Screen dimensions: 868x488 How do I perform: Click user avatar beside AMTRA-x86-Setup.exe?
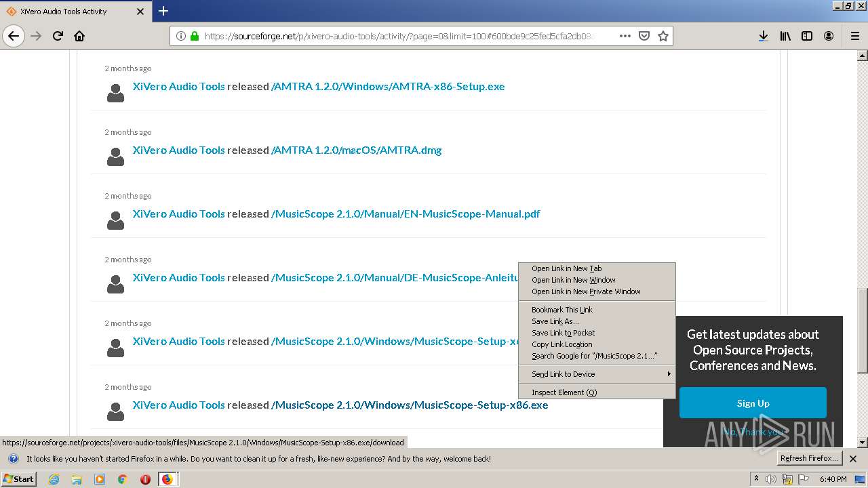[x=116, y=93]
